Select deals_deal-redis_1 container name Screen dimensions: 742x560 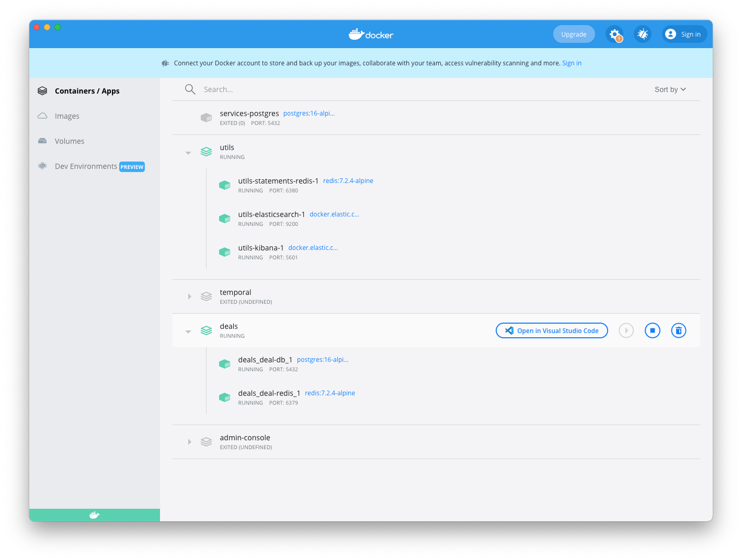[x=269, y=393]
